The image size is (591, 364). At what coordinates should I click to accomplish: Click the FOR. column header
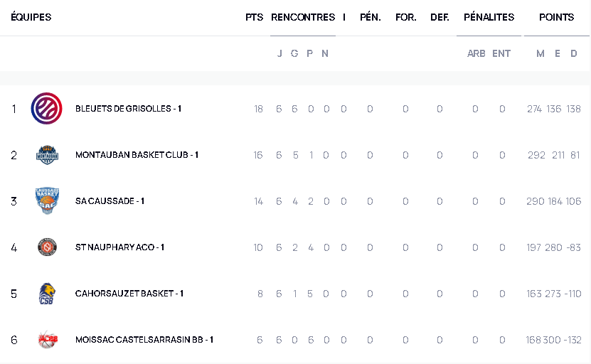tap(405, 17)
